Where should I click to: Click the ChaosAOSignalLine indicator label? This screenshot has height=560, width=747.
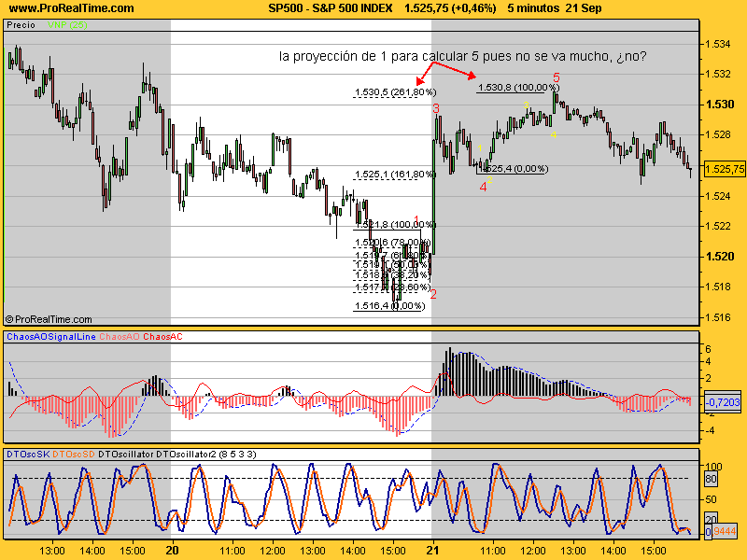pos(51,337)
